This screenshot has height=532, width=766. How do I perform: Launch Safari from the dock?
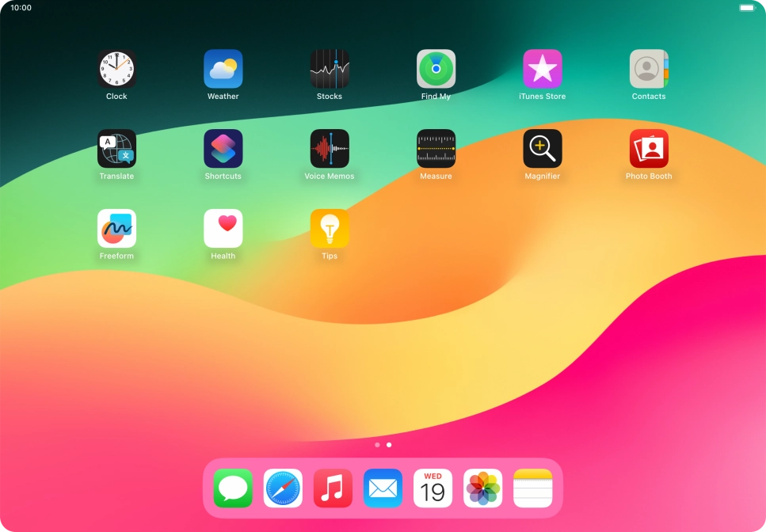click(x=283, y=488)
